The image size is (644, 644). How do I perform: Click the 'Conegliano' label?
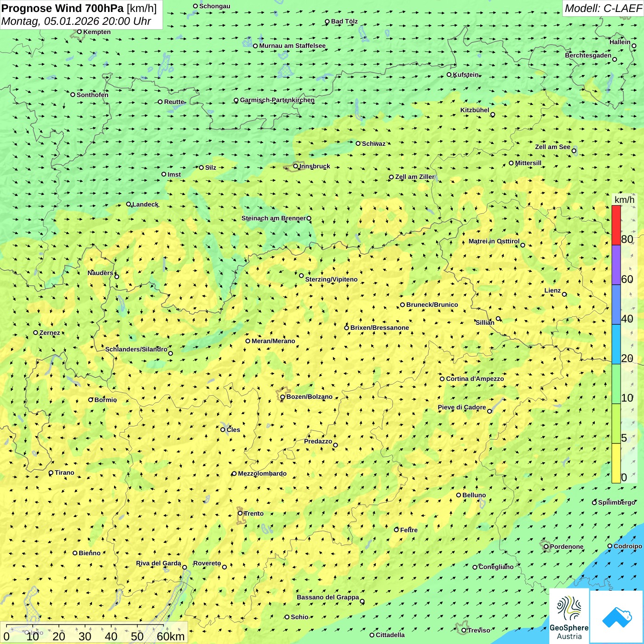pos(496,567)
